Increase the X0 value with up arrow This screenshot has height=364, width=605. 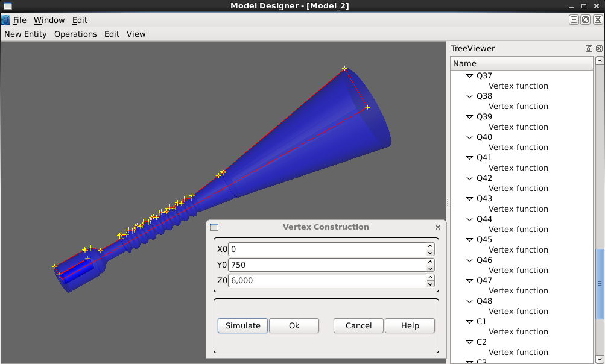click(430, 246)
